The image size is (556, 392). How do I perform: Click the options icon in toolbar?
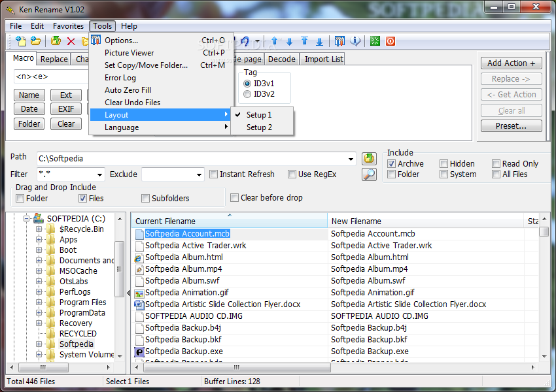[339, 41]
